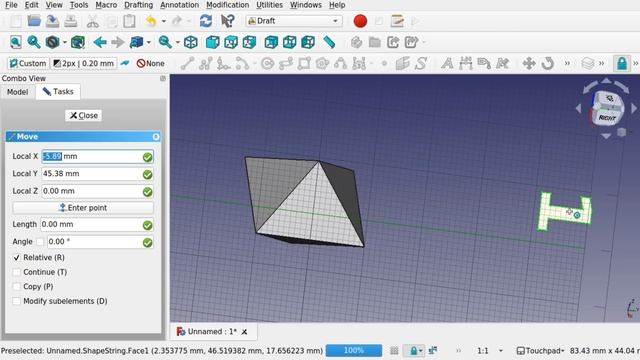Click the 100% progress bar

point(353,351)
